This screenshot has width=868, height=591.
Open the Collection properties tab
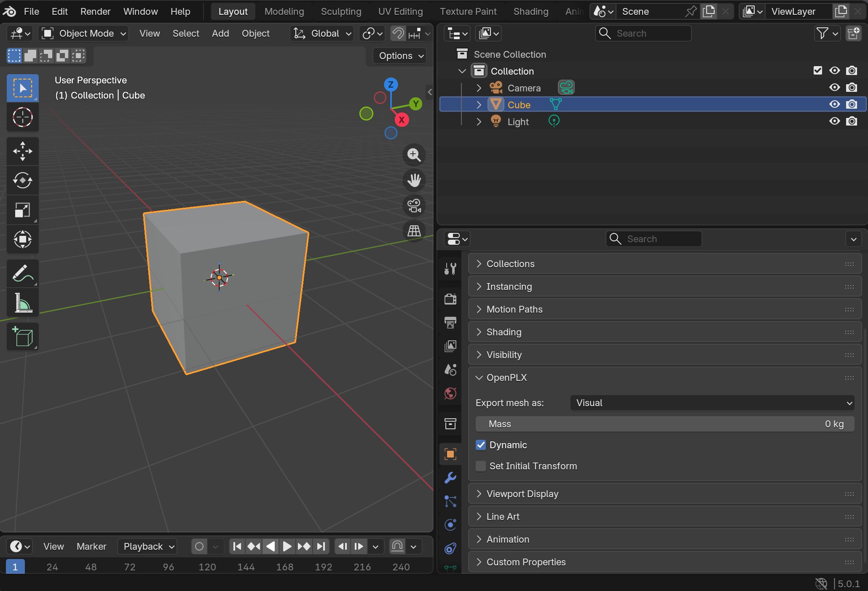click(x=450, y=424)
